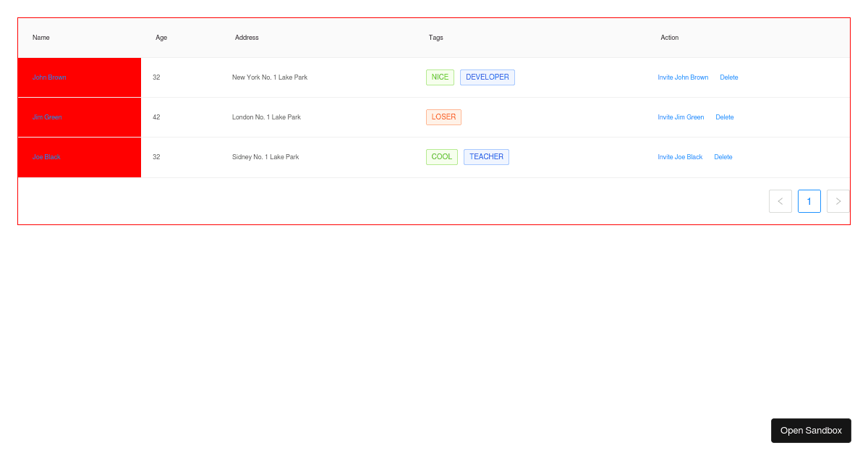Image resolution: width=868 pixels, height=456 pixels.
Task: Open Joe Black name link
Action: 46,157
